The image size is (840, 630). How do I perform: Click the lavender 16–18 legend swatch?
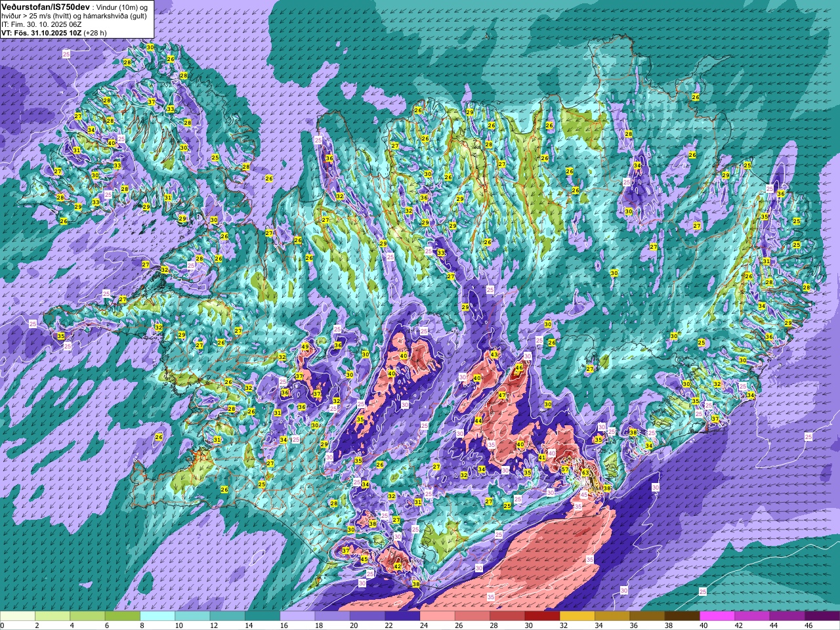click(297, 616)
